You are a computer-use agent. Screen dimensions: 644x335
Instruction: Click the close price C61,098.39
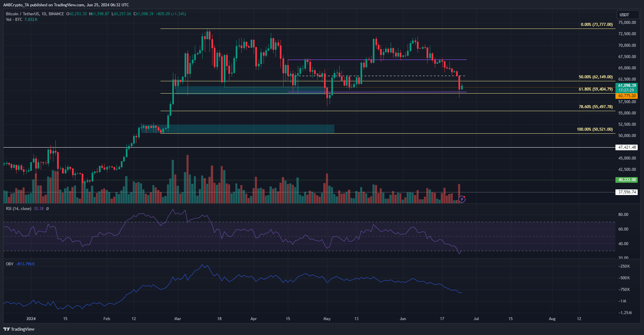coord(143,14)
